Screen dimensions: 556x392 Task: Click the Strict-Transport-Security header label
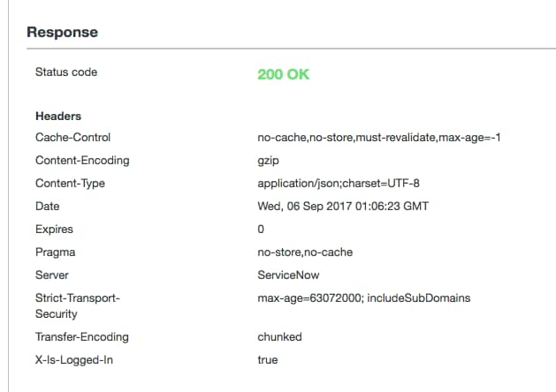click(78, 306)
